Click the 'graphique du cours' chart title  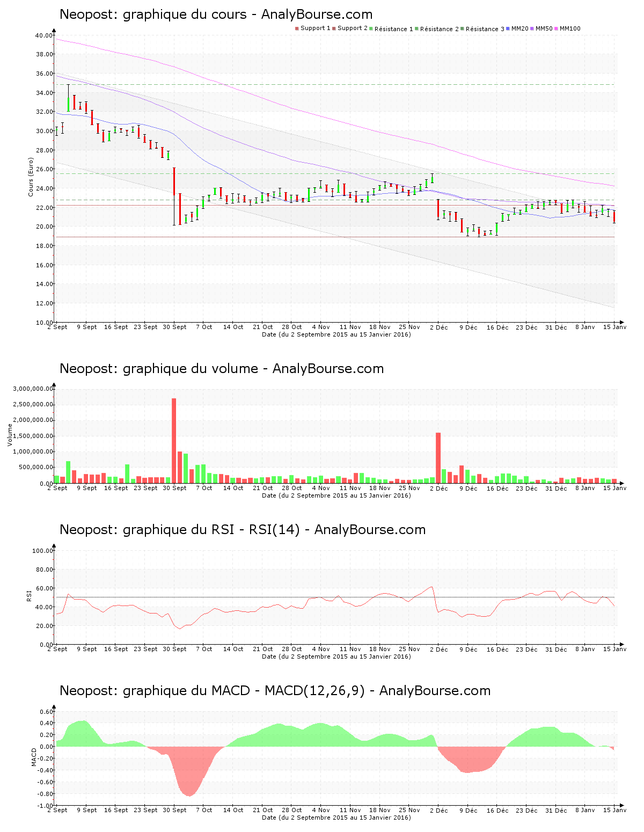(216, 14)
